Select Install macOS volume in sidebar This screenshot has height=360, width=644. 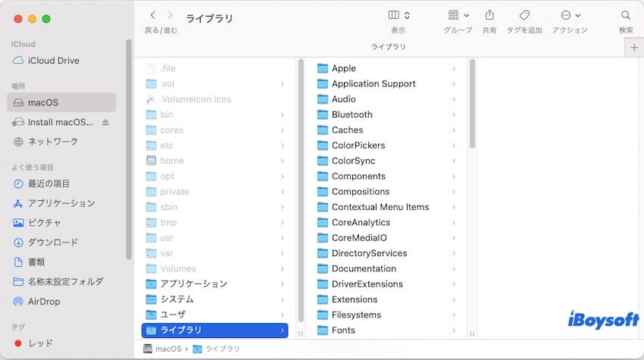(61, 122)
